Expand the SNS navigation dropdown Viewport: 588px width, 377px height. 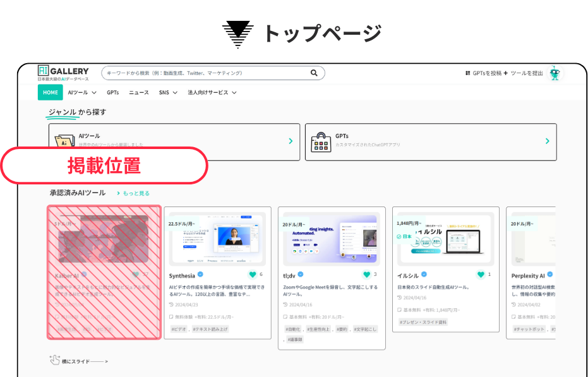coord(167,92)
